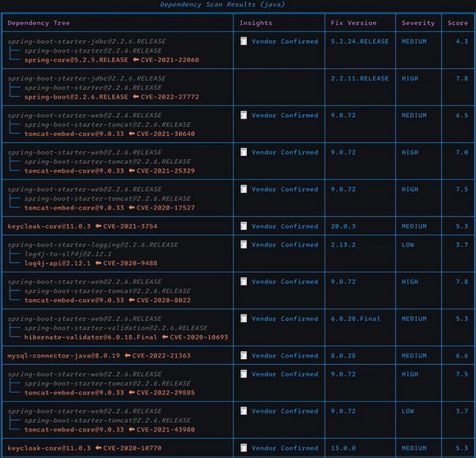Click LOW severity in CVE-2021-43980 row
The width and height of the screenshot is (476, 458).
[407, 411]
